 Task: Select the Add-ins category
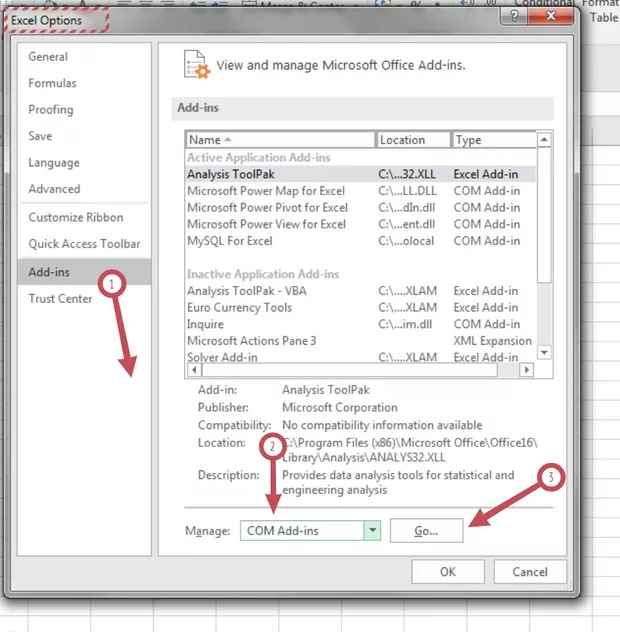click(84, 272)
